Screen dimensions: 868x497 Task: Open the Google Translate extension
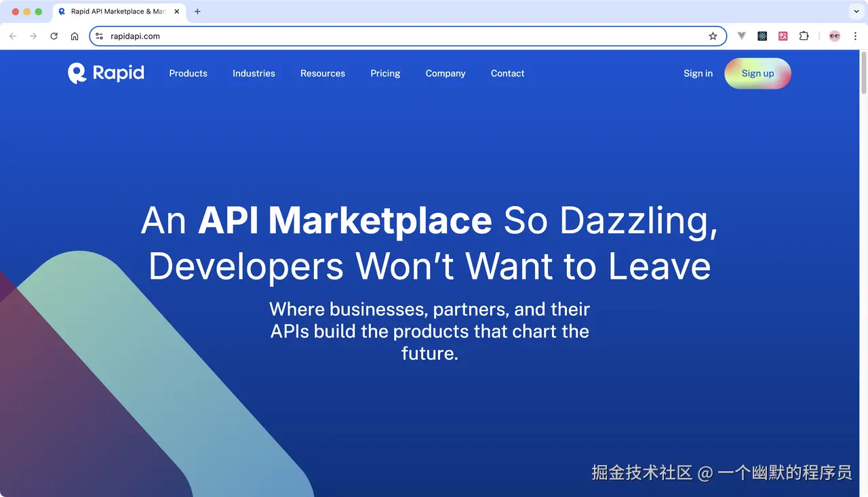coord(783,35)
